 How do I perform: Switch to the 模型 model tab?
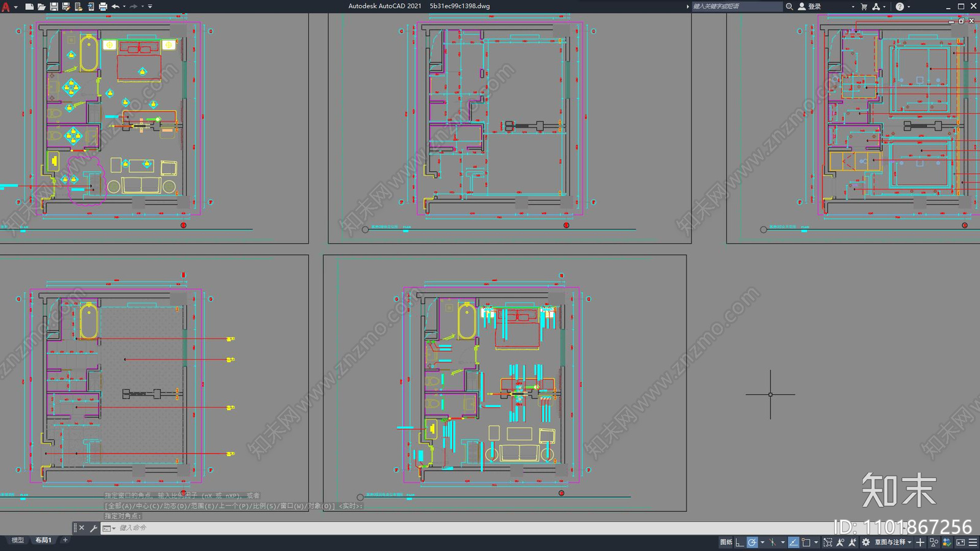[x=18, y=540]
